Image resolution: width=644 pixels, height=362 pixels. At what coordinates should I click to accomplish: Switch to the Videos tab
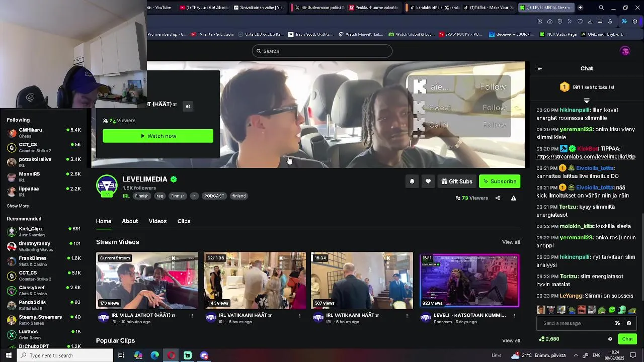(x=157, y=221)
